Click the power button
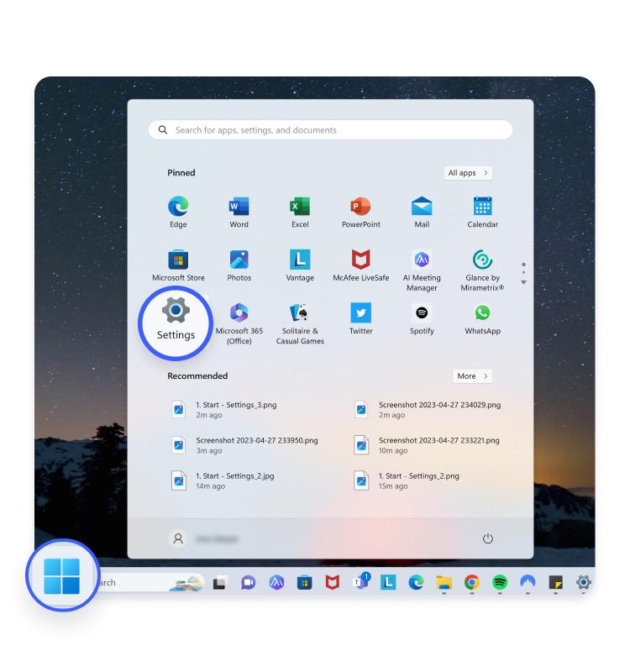 pyautogui.click(x=488, y=538)
